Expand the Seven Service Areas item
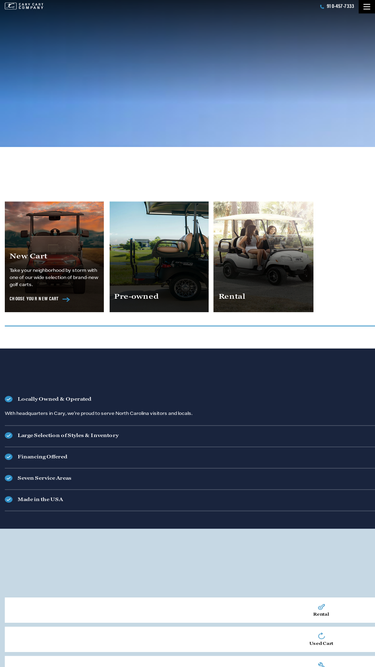This screenshot has width=375, height=667. coord(190,479)
